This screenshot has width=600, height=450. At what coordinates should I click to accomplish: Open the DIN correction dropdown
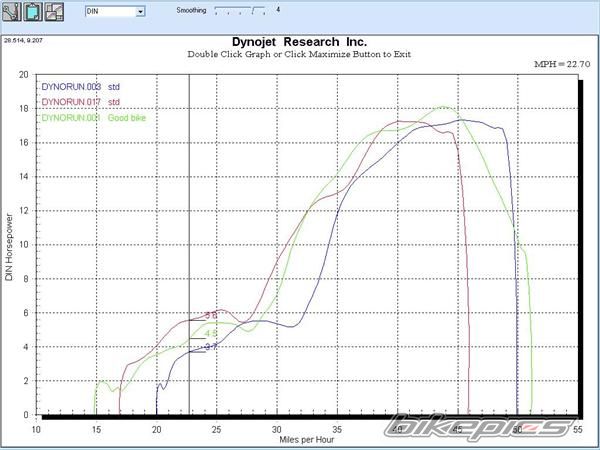[140, 12]
